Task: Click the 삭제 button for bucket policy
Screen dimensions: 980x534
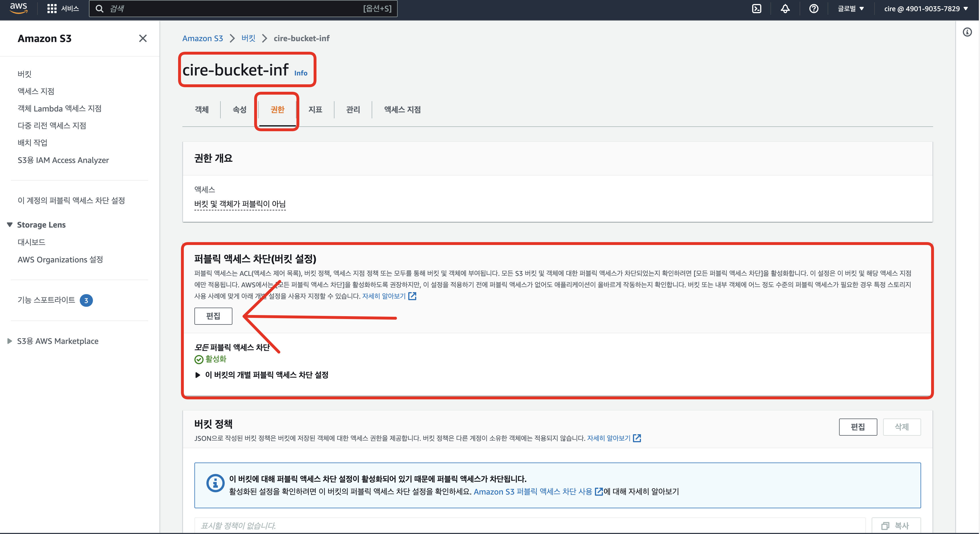Action: 902,427
